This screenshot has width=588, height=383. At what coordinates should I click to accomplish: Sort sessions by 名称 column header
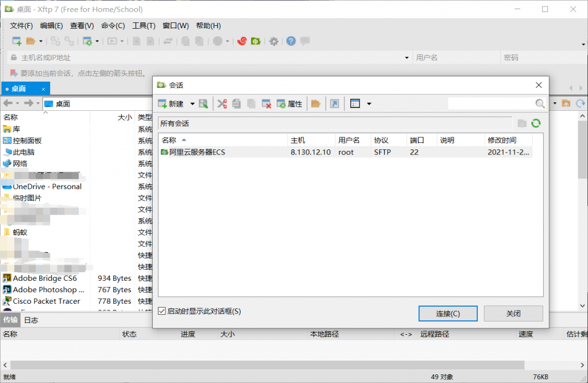pos(223,140)
